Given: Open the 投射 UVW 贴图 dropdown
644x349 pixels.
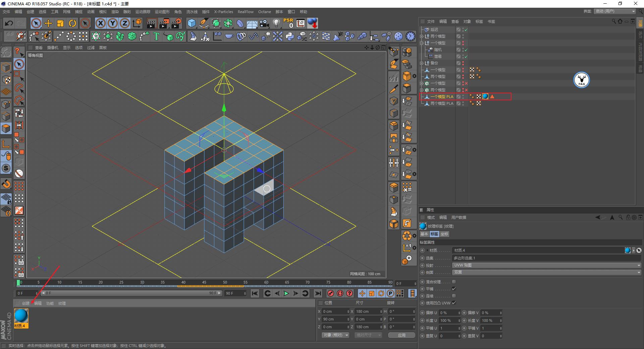Looking at the screenshot, I should coord(546,265).
